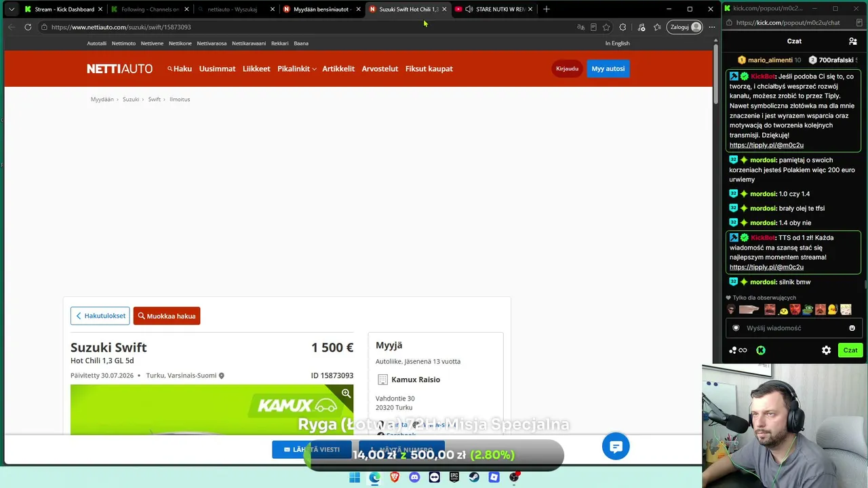Viewport: 868px width, 488px height.
Task: Open the tab search dropdown
Action: [11, 9]
